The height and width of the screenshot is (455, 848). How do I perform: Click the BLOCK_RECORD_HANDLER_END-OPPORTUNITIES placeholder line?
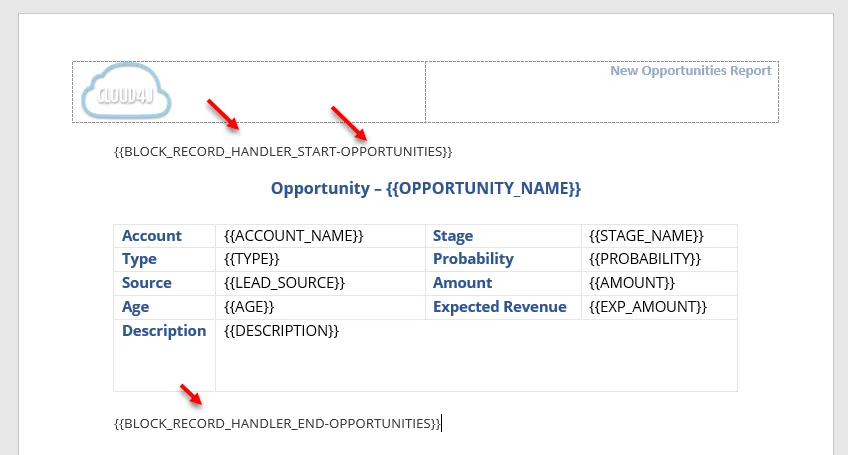tap(277, 423)
